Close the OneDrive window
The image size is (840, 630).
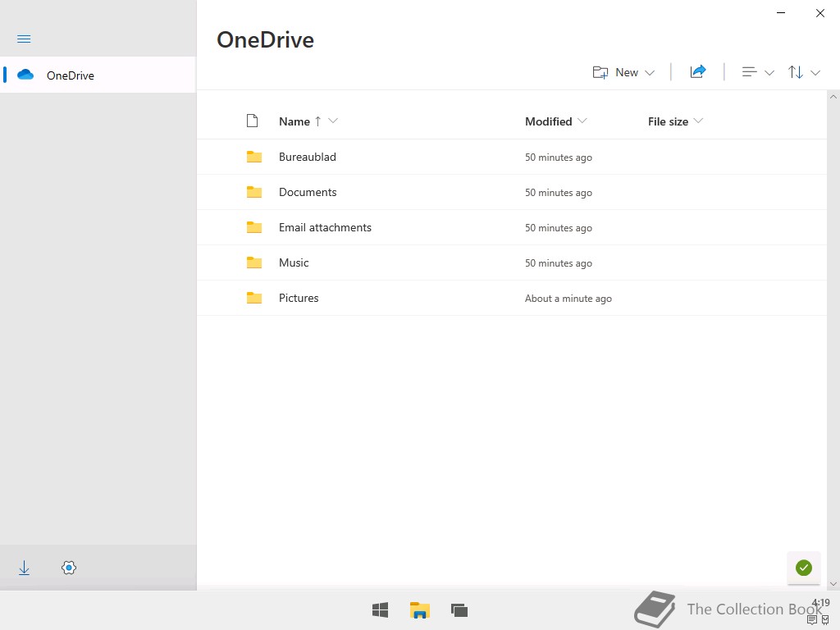click(820, 13)
